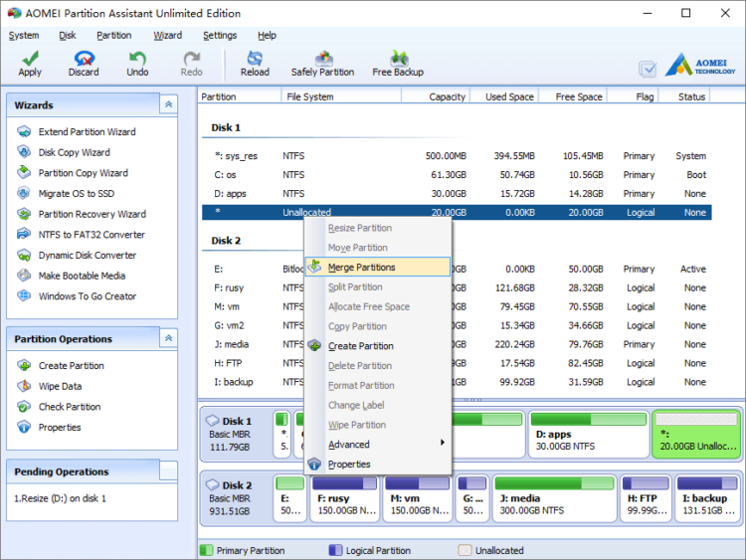Open Safely Partition from the toolbar
The width and height of the screenshot is (746, 560).
(x=322, y=64)
